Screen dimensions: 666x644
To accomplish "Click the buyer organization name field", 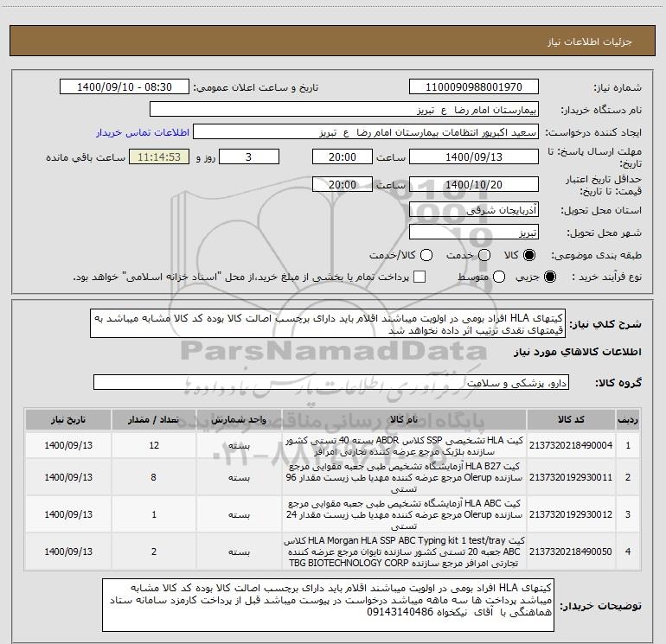I will (x=344, y=110).
